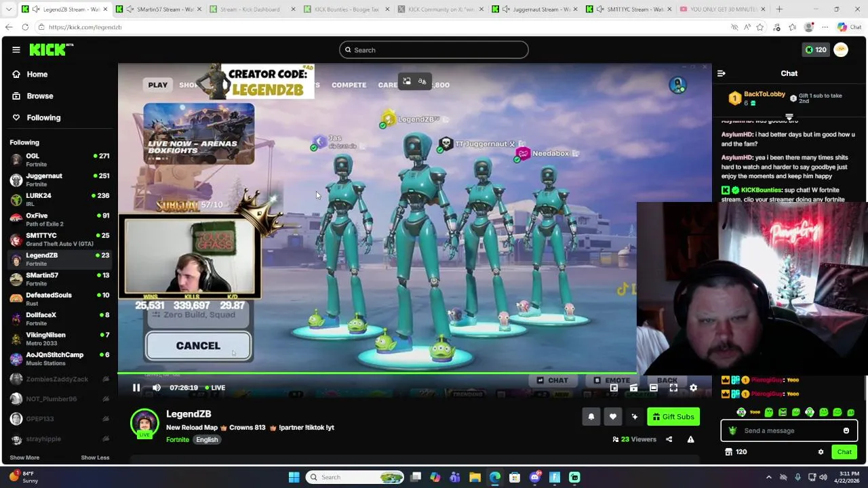Open Edge Settings and more menu
The height and width of the screenshot is (488, 868).
click(825, 27)
